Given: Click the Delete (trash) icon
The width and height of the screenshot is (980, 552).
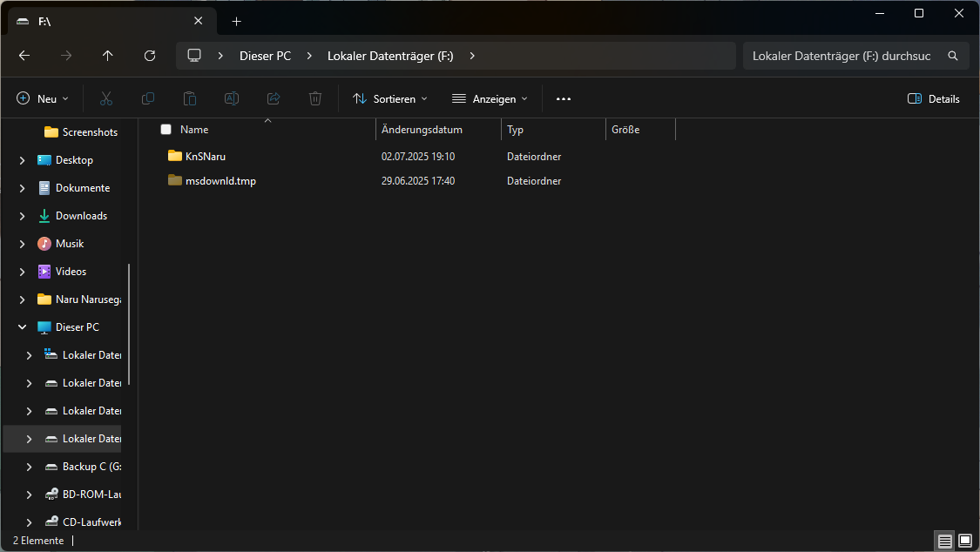Looking at the screenshot, I should click(314, 98).
